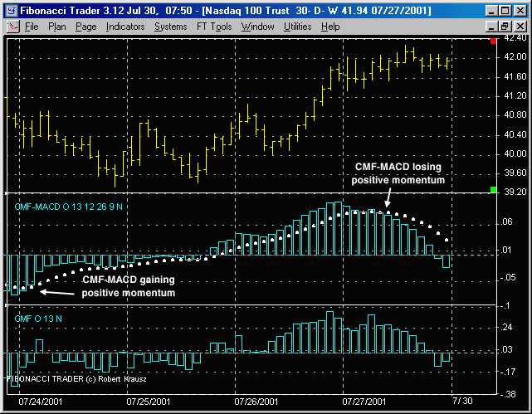Select the CMF O 13 N indicator label
Image resolution: width=532 pixels, height=414 pixels.
point(39,317)
